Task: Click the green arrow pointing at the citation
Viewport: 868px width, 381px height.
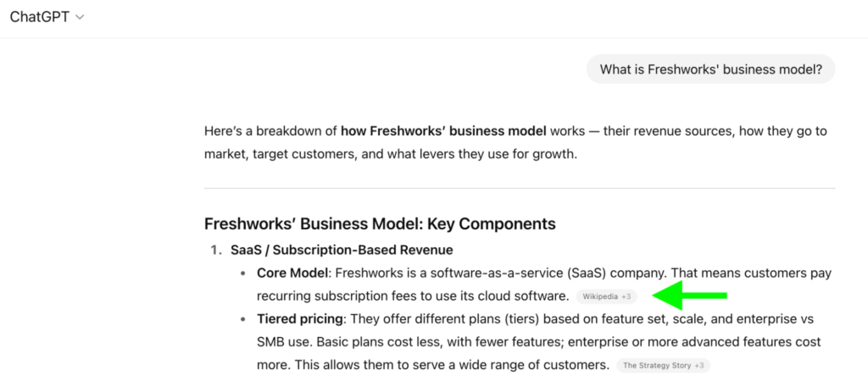Action: tap(693, 295)
